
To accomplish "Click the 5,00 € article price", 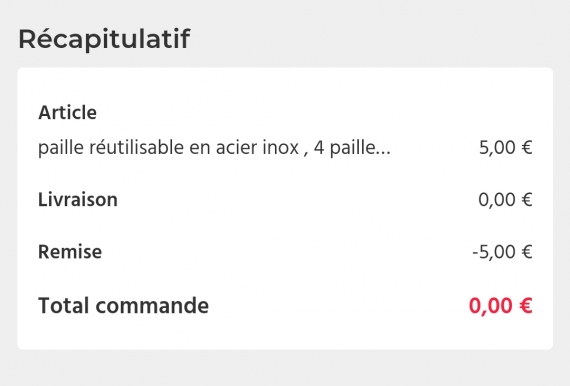I will click(x=506, y=148).
